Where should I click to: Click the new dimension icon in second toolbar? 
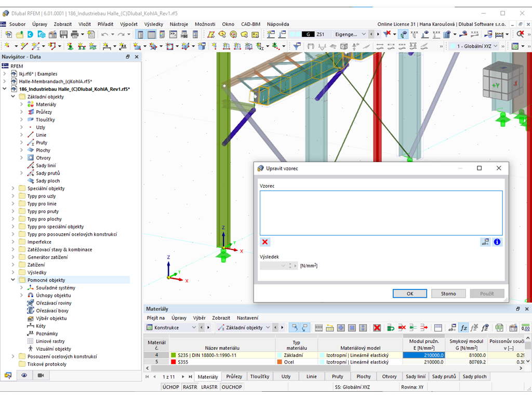106,46
